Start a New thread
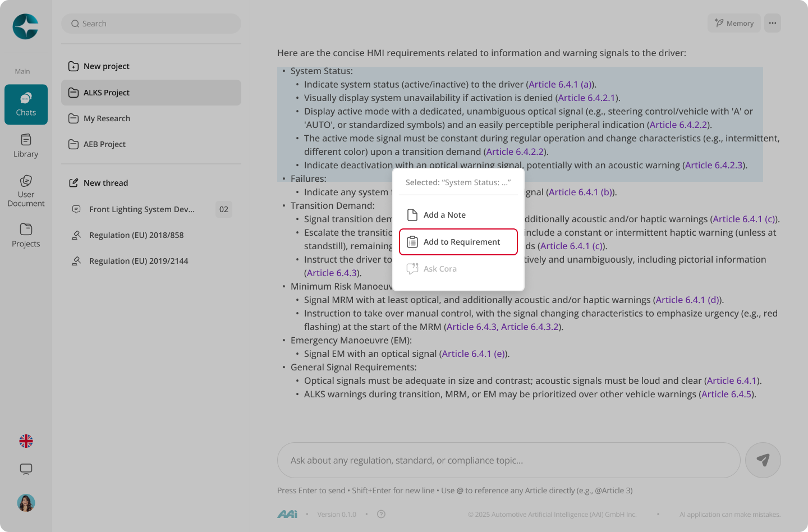The height and width of the screenshot is (532, 808). click(x=151, y=183)
